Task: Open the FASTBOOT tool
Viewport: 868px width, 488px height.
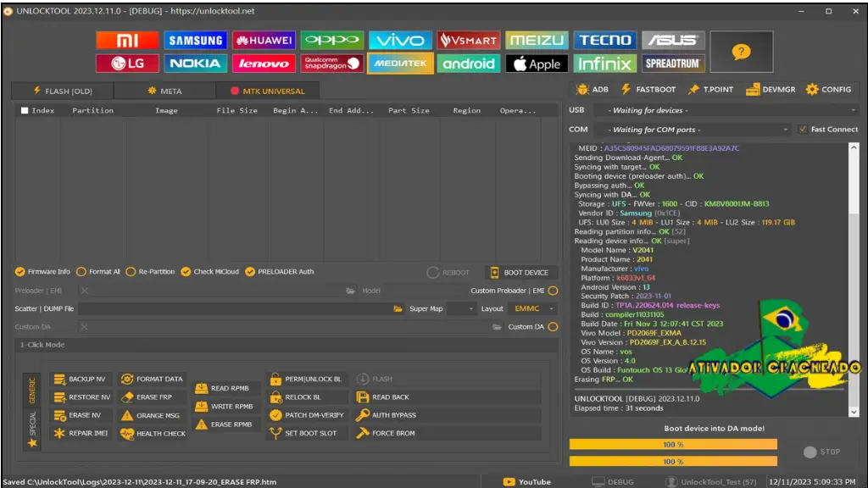Action: pos(648,89)
